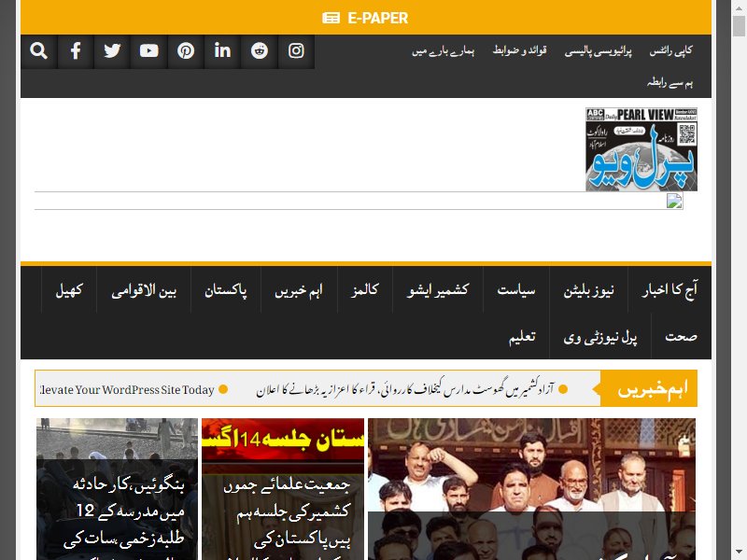Open the جمعیت علمائے جموں کشمیر article
This screenshot has width=747, height=560.
(x=283, y=489)
